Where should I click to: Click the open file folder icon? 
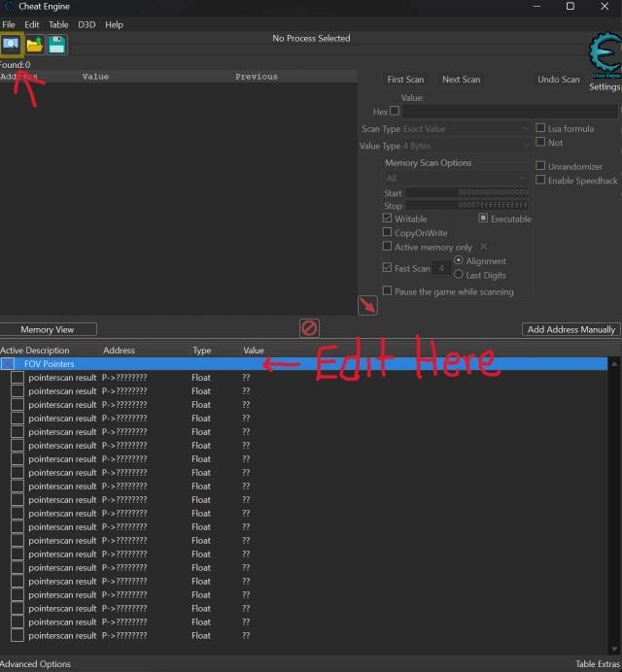pos(35,44)
